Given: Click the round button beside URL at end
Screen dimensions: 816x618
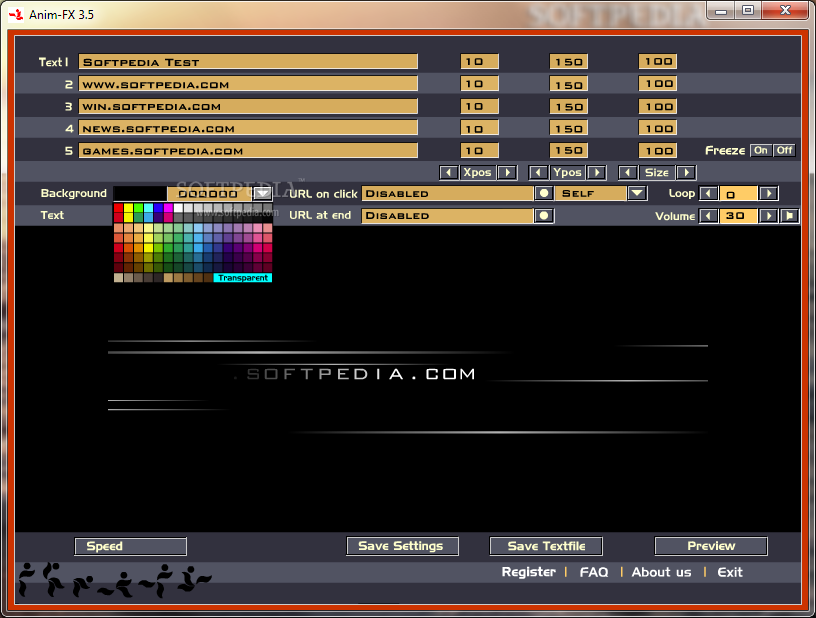Looking at the screenshot, I should [x=544, y=215].
